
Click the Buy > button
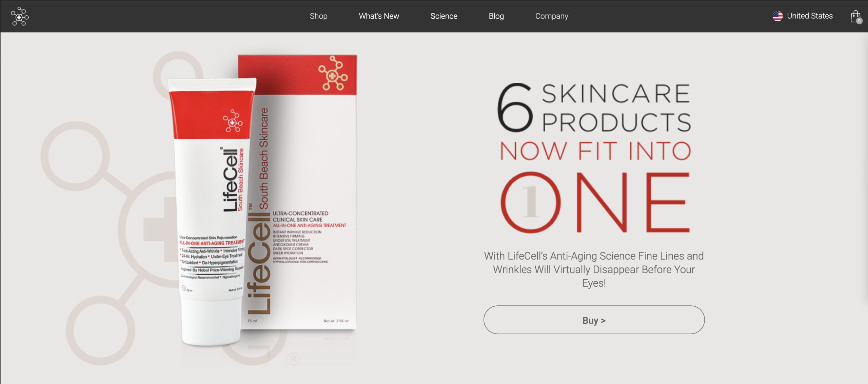point(594,320)
